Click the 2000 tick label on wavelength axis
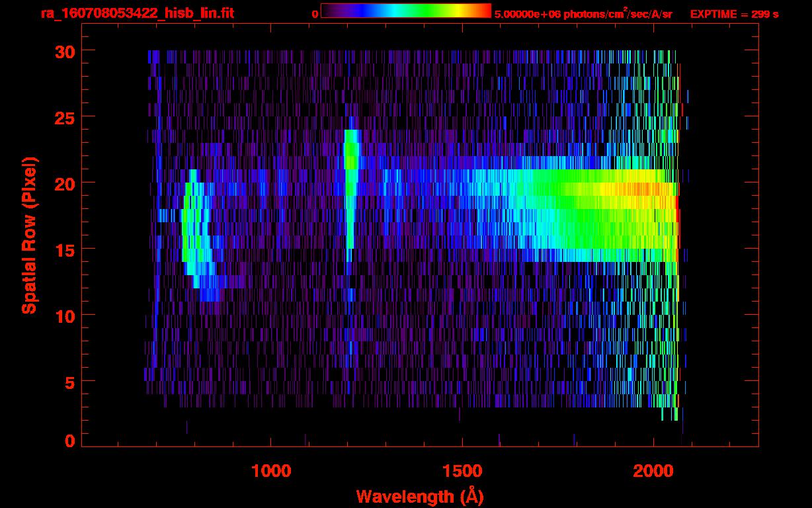Image resolution: width=812 pixels, height=508 pixels. [653, 471]
